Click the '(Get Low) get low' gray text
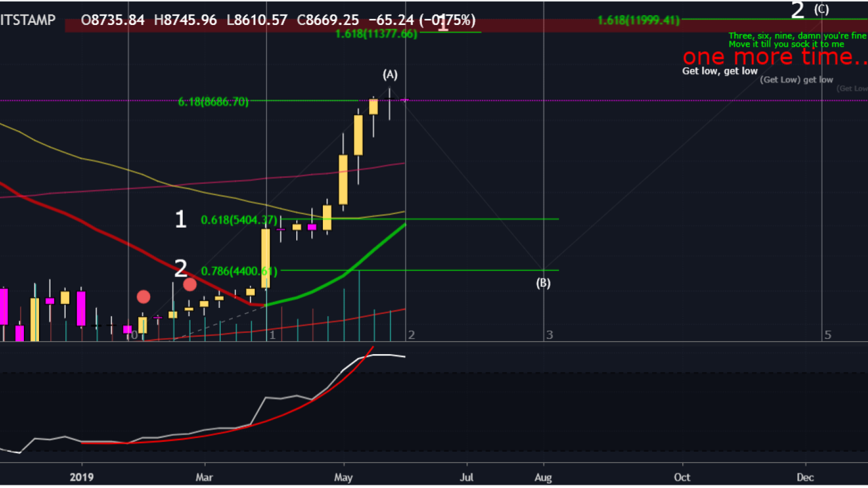This screenshot has height=488, width=868. click(796, 80)
